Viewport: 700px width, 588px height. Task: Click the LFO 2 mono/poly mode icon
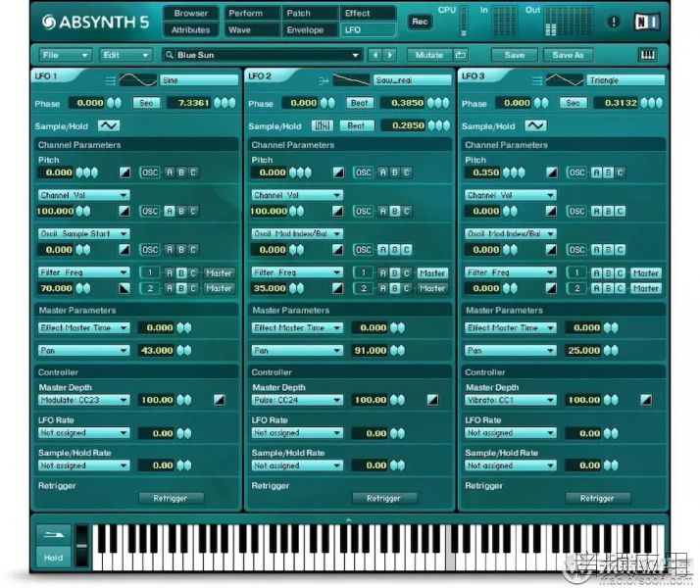tap(324, 80)
